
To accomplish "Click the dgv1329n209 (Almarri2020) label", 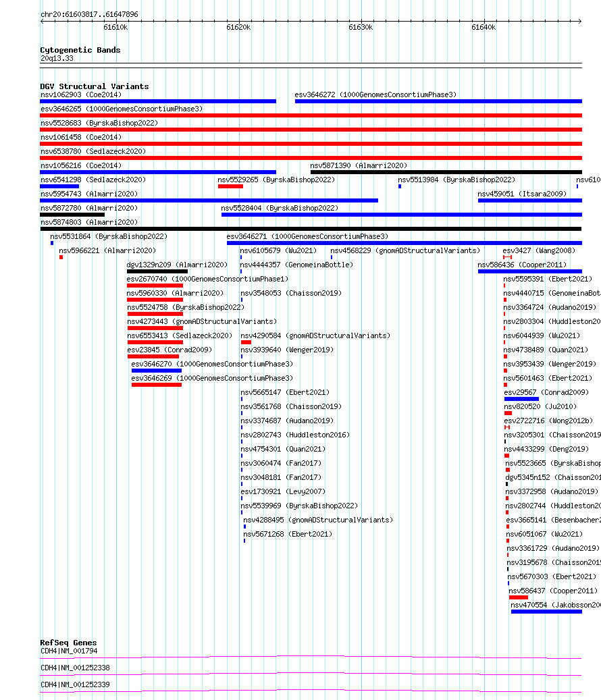I will click(177, 265).
